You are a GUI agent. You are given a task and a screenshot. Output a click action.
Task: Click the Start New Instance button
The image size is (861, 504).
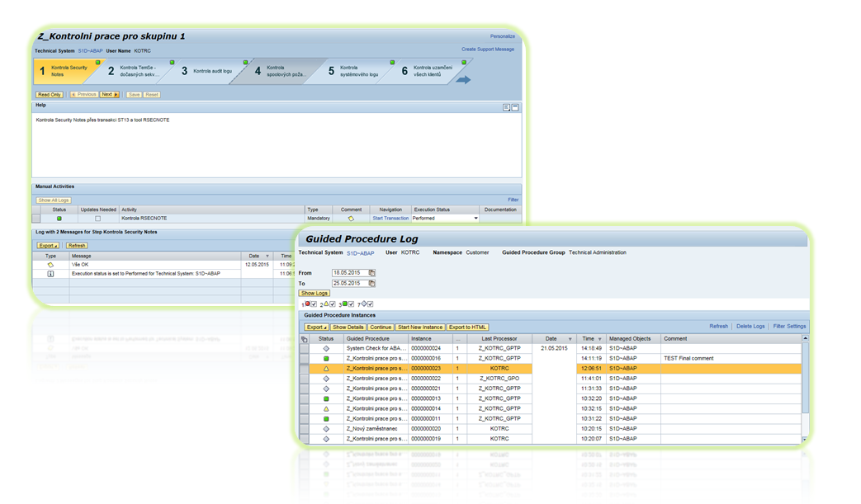(420, 327)
